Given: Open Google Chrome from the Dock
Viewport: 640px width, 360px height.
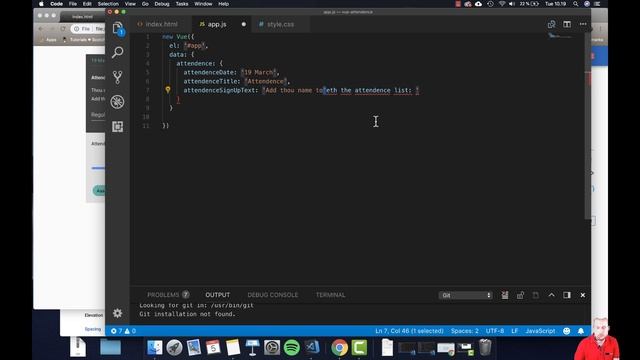Looking at the screenshot, I should point(339,347).
